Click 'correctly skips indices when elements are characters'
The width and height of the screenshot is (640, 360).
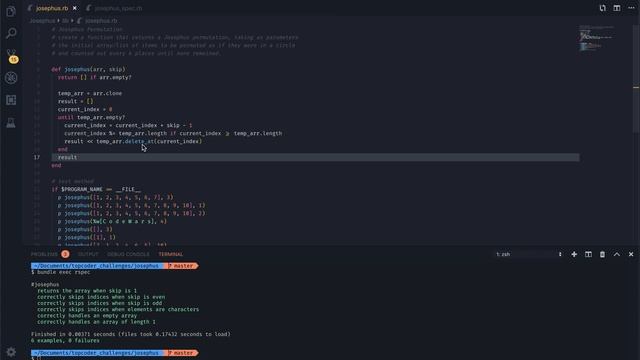(x=118, y=309)
